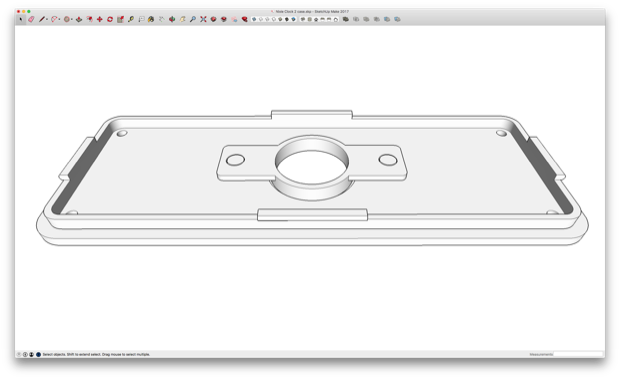Set camera to Left view
This screenshot has height=379, width=620.
336,19
